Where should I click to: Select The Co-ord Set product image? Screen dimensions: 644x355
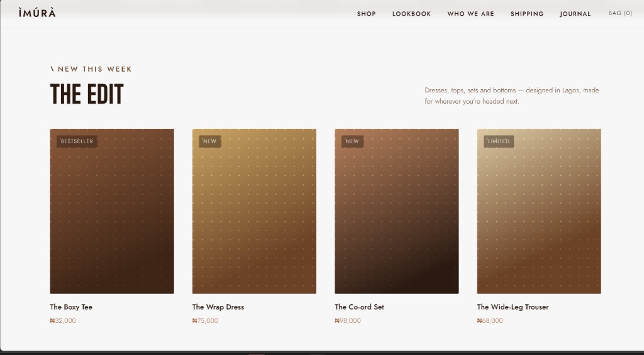[x=397, y=211]
